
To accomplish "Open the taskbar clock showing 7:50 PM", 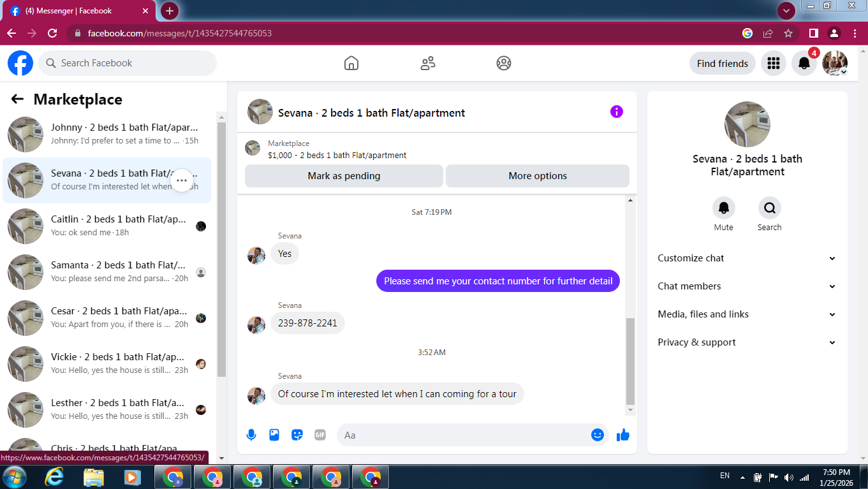I will click(x=836, y=477).
